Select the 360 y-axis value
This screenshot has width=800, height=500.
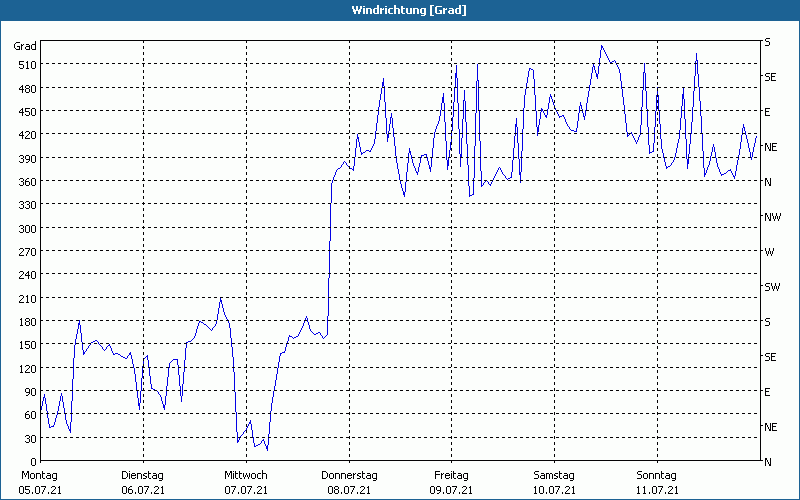[x=28, y=182]
